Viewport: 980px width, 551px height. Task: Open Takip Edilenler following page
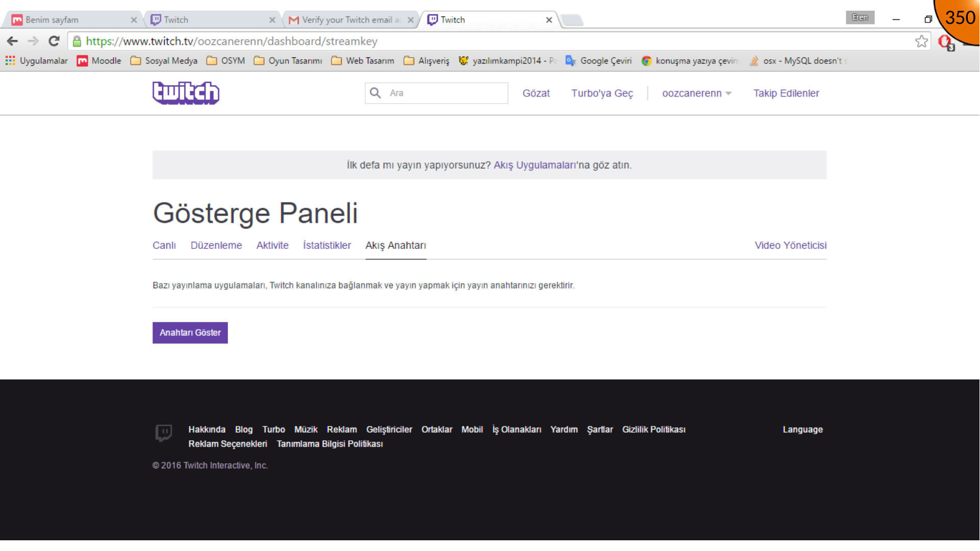click(x=786, y=93)
